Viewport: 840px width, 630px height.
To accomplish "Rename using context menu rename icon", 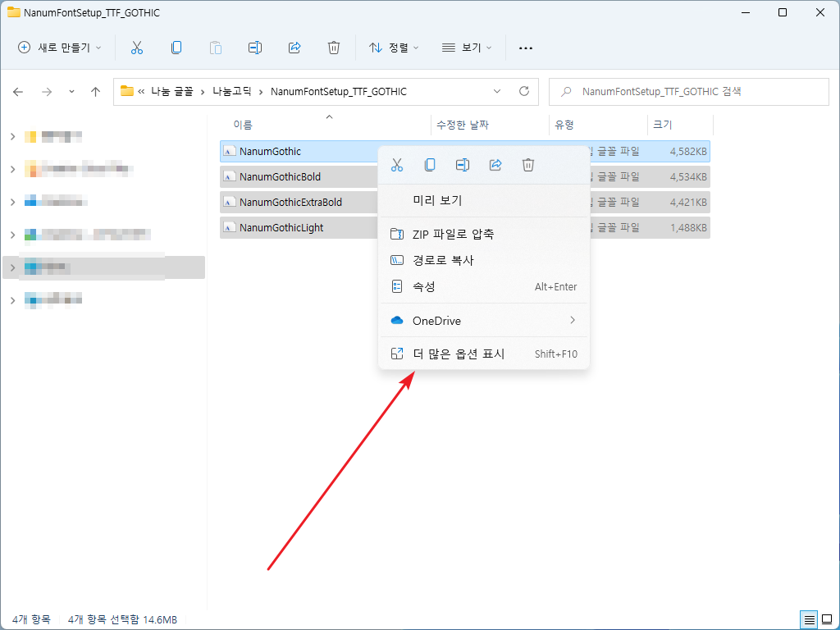I will tap(463, 165).
